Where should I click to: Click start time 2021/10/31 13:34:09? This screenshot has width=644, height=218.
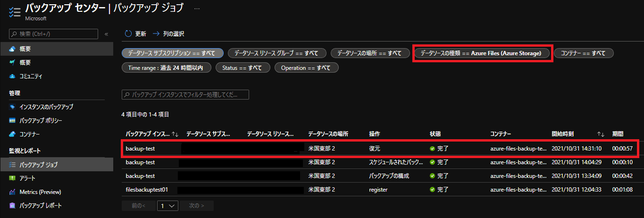[x=577, y=176]
